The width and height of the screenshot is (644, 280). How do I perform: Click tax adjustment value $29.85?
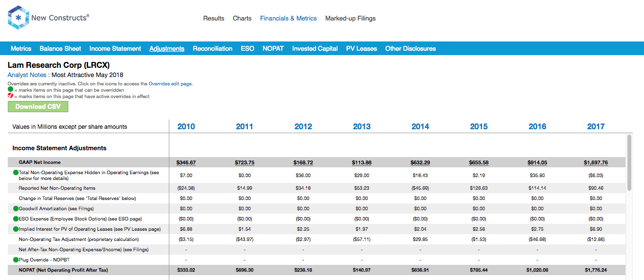coord(420,239)
